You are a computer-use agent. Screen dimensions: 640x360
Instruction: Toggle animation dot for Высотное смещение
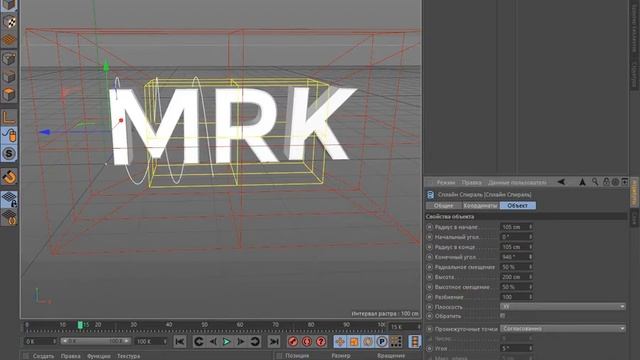tap(429, 287)
